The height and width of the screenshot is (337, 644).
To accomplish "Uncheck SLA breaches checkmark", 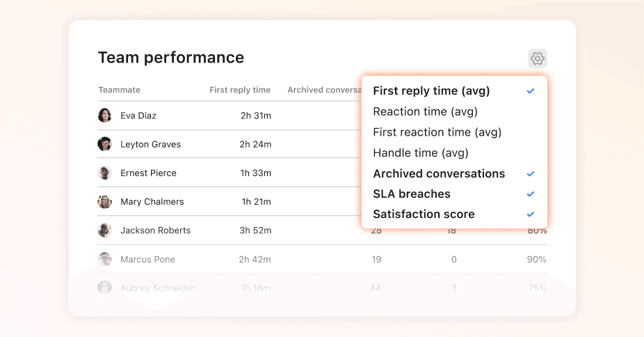I will (531, 194).
